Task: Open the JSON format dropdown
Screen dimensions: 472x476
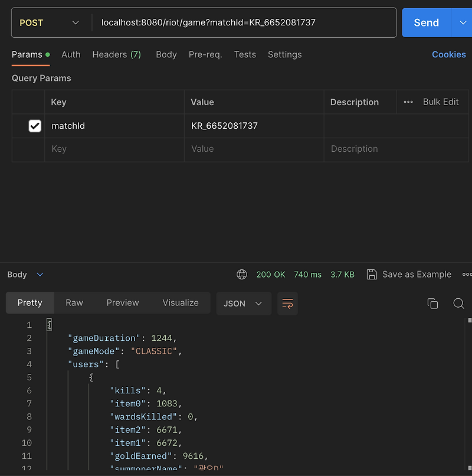Action: (x=244, y=304)
